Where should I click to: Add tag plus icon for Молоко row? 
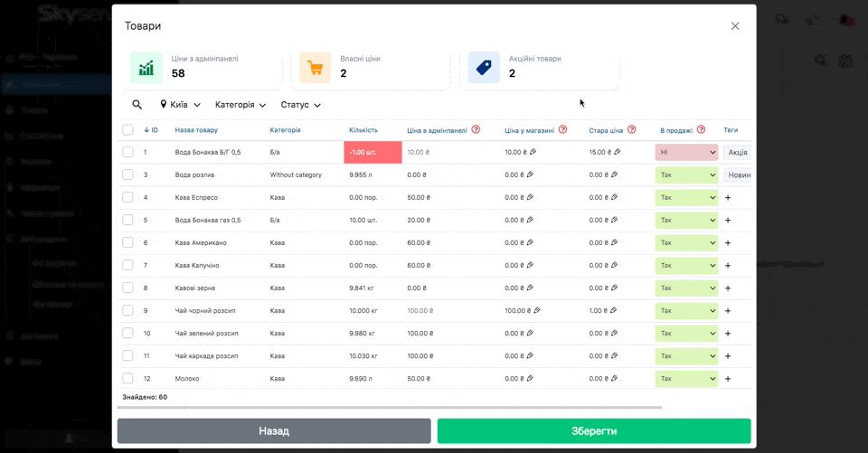pos(728,378)
